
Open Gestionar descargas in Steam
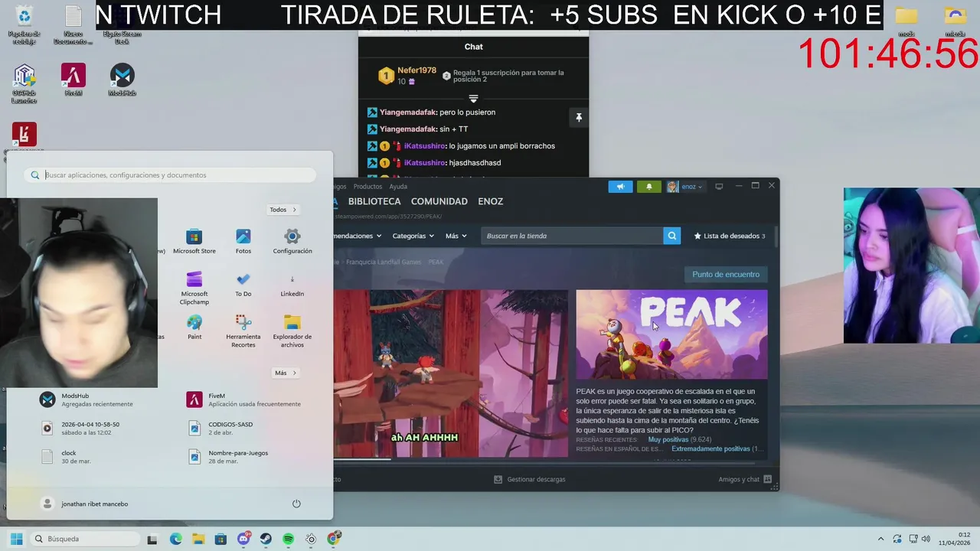530,479
